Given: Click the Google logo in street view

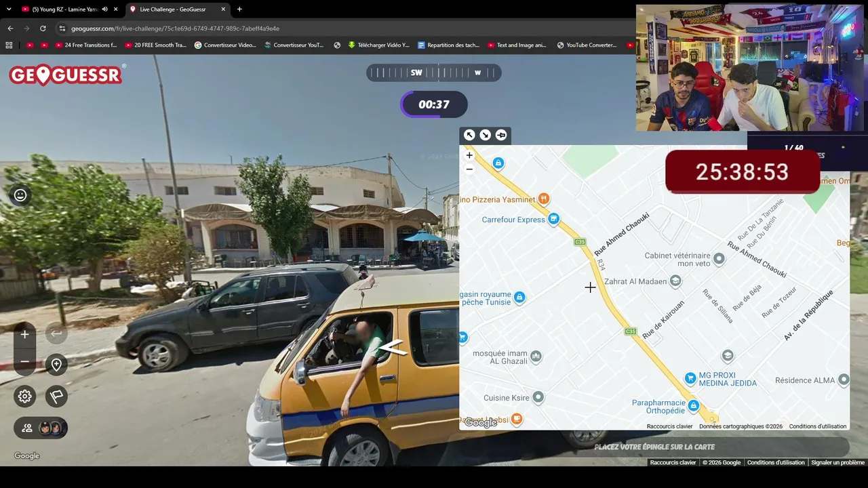Looking at the screenshot, I should point(27,455).
